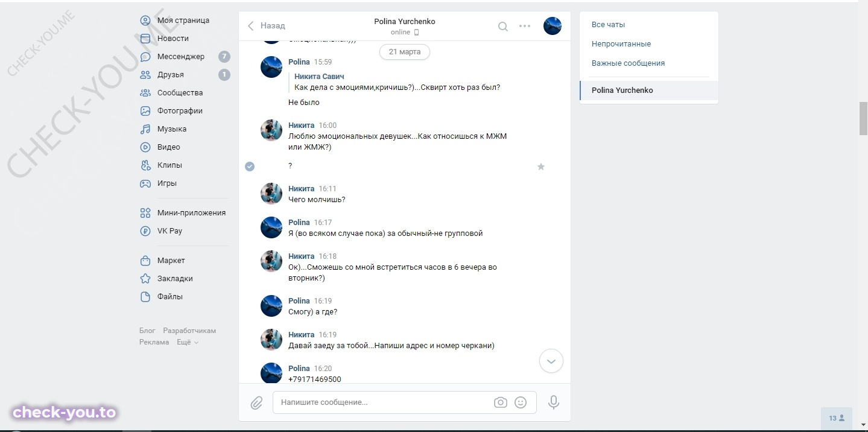Click the header avatar thumbnail
The height and width of the screenshot is (432, 868).
pyautogui.click(x=553, y=26)
